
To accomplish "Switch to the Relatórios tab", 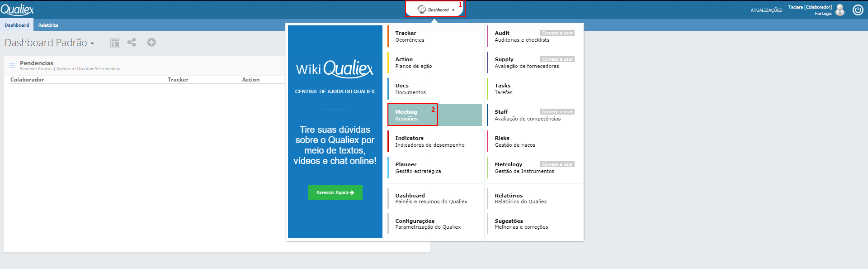I will pos(48,25).
